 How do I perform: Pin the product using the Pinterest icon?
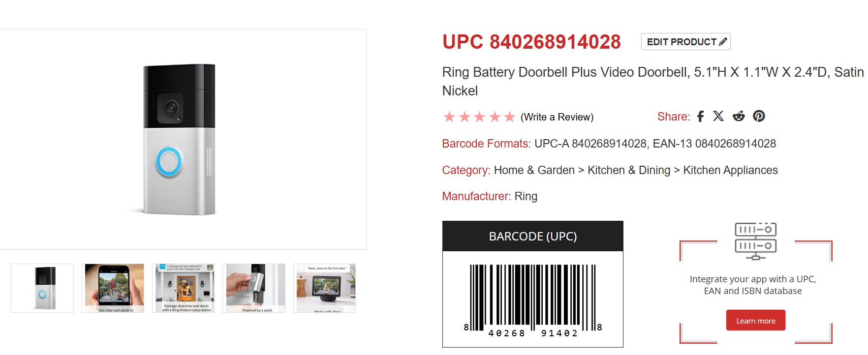pos(759,117)
